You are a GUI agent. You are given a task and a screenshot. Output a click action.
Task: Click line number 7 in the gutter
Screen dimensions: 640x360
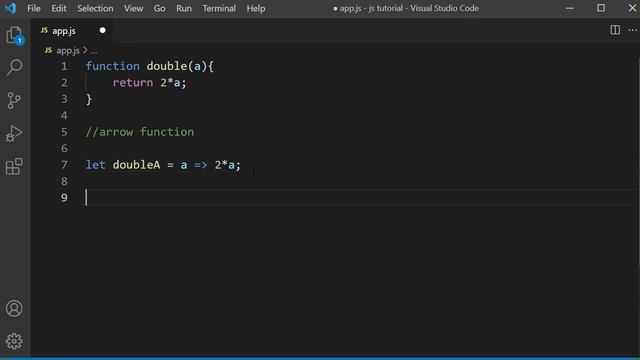point(64,165)
